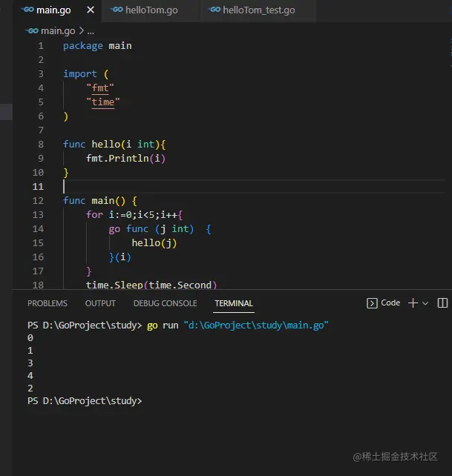
Task: Click the Go file icon on helloTom.go tab
Action: coord(117,10)
